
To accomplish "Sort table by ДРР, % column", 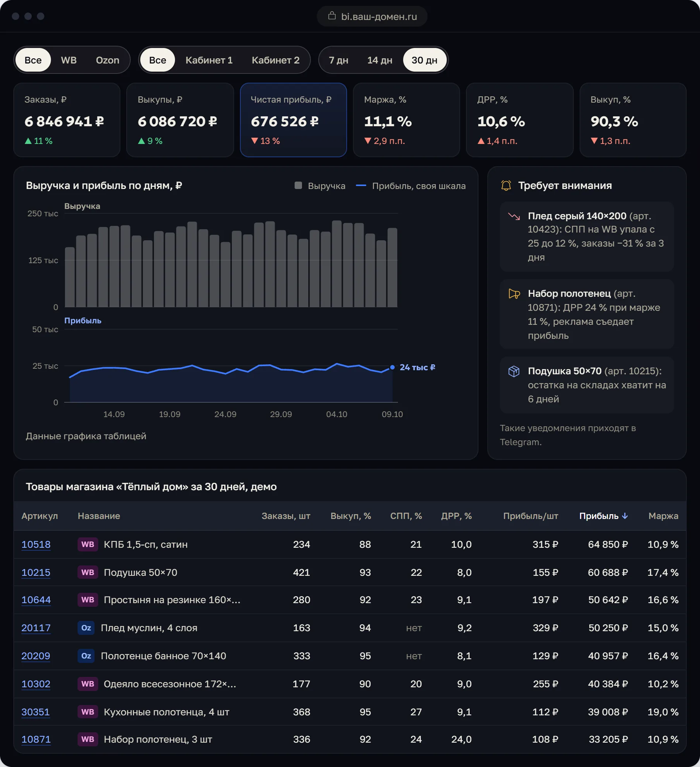I will (x=456, y=516).
